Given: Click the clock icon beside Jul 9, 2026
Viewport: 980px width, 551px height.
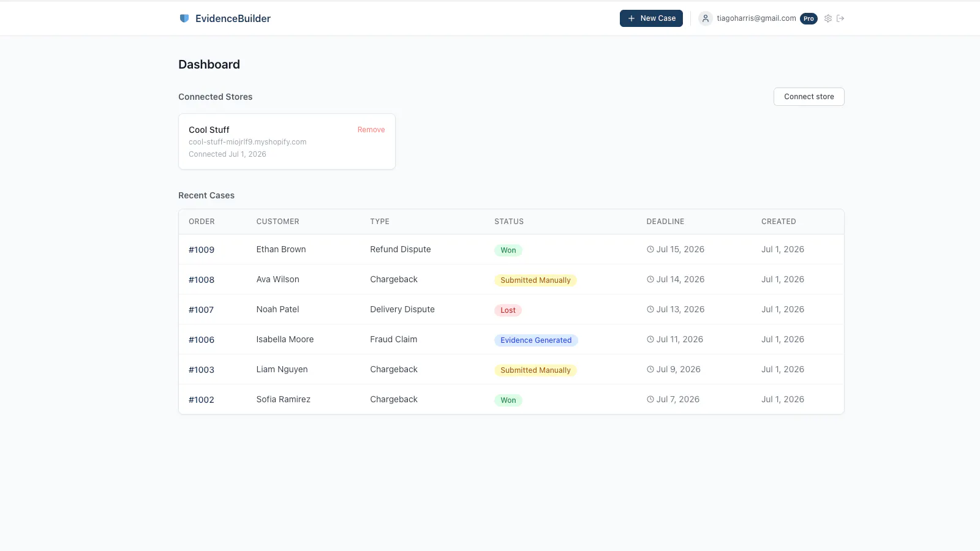Looking at the screenshot, I should click(650, 369).
